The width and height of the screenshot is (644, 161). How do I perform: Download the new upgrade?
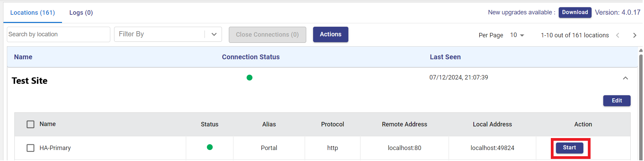pos(575,12)
